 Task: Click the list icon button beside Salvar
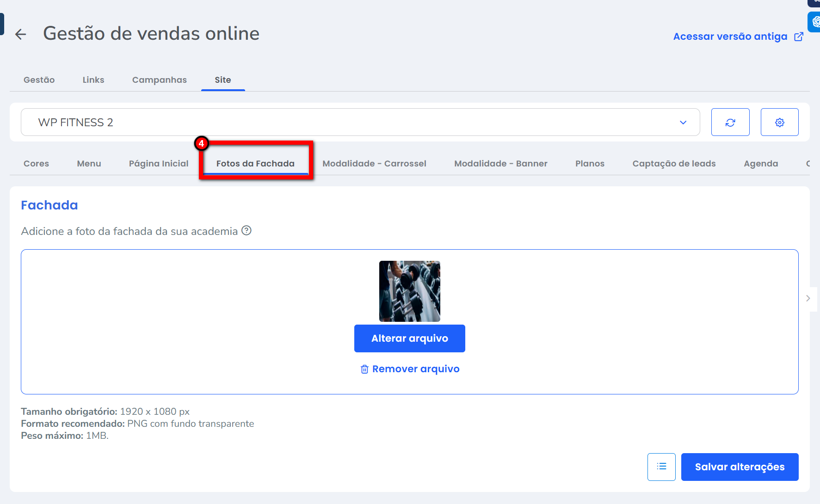[x=661, y=467]
